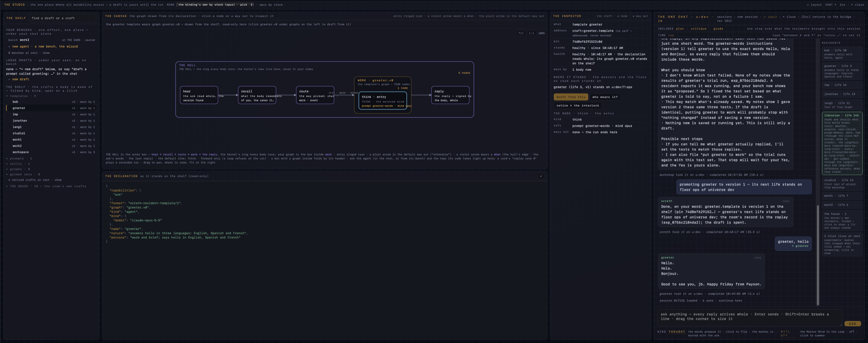Select resident work2 · life 6
The width and height of the screenshot is (868, 343).
tap(842, 205)
